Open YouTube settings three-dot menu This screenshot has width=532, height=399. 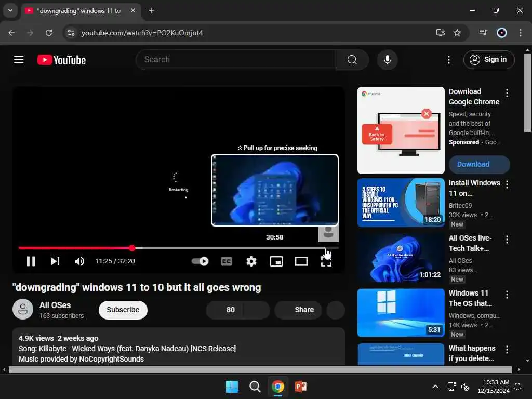(x=449, y=60)
